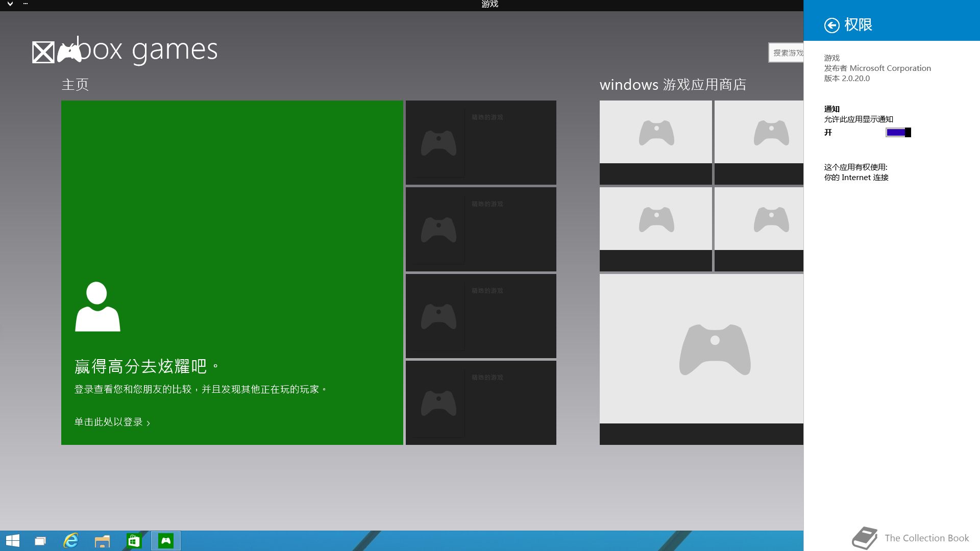The height and width of the screenshot is (551, 980).
Task: Click the 单击此处以登录 sign-in link
Action: [x=112, y=422]
